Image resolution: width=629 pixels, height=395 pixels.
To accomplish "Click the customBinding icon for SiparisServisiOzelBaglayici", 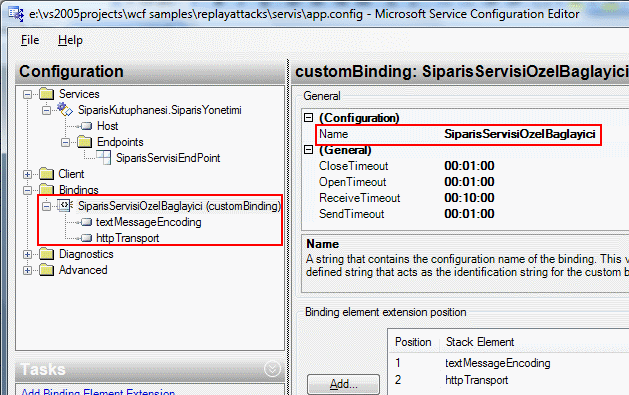I will (65, 206).
